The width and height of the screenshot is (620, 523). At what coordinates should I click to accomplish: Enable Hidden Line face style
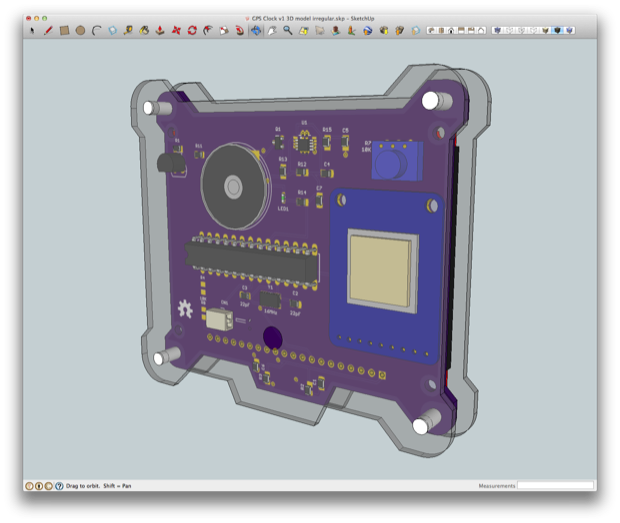(x=533, y=30)
